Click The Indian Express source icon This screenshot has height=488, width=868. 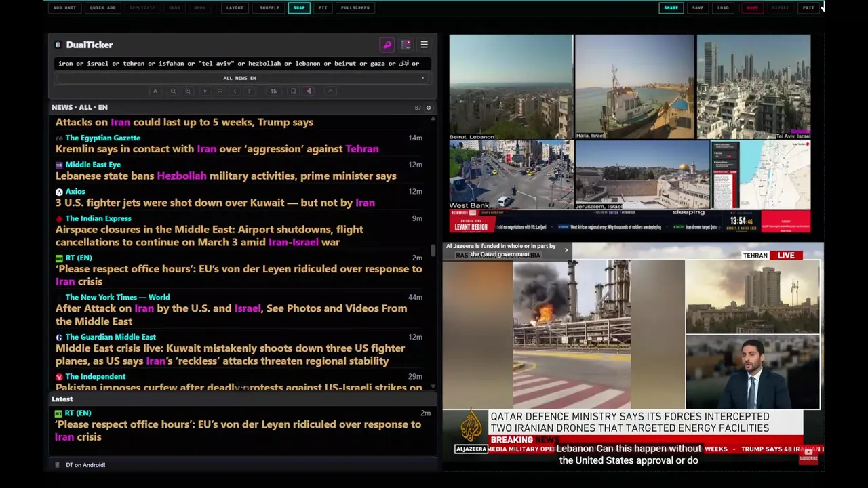(x=59, y=218)
